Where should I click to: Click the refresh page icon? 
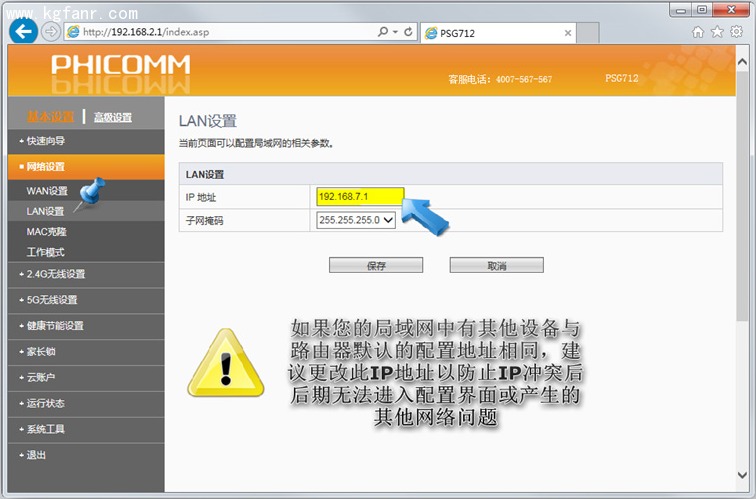coord(408,32)
